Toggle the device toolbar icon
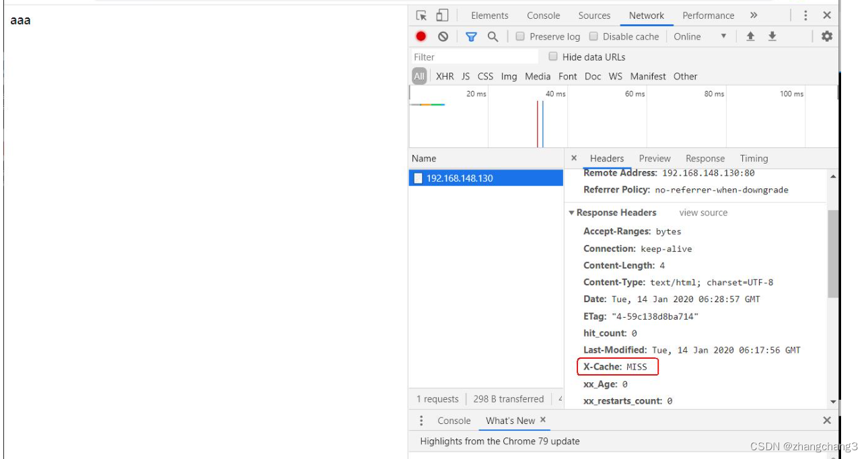The height and width of the screenshot is (459, 868). (442, 15)
